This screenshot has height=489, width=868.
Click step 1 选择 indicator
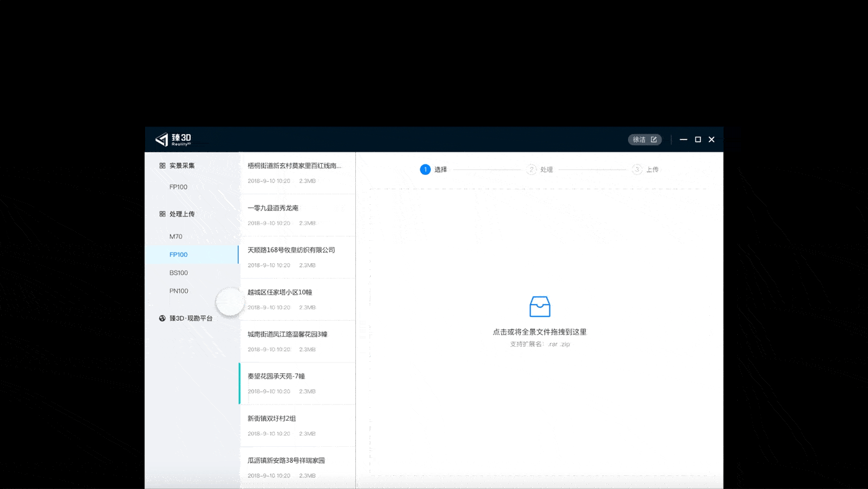point(433,169)
